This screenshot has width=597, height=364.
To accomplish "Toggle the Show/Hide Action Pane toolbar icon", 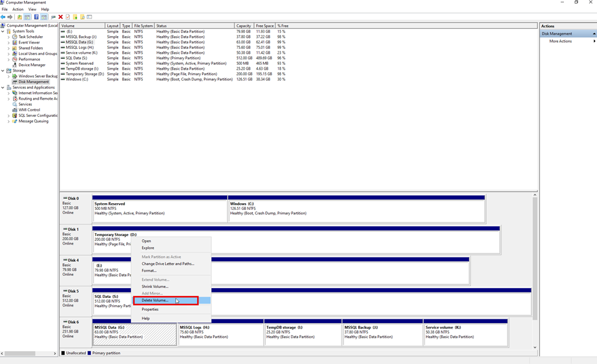I will [44, 17].
